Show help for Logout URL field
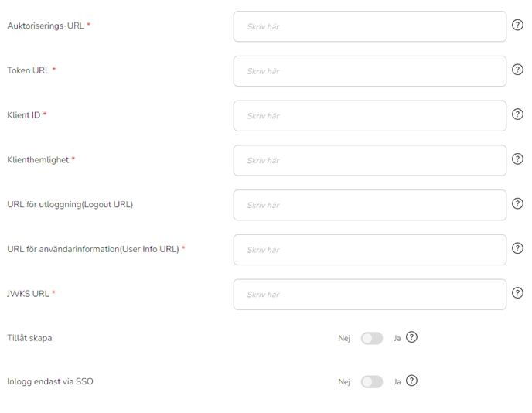The height and width of the screenshot is (413, 532). coord(517,203)
